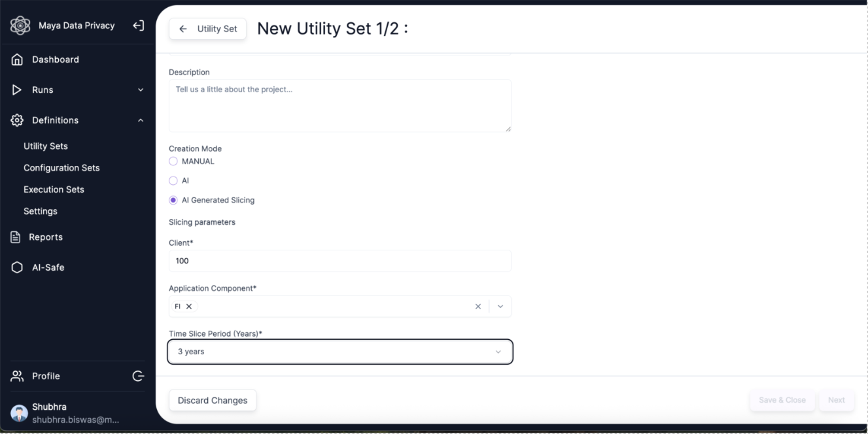
Task: Collapse the sidebar using the arrow icon
Action: (x=138, y=25)
